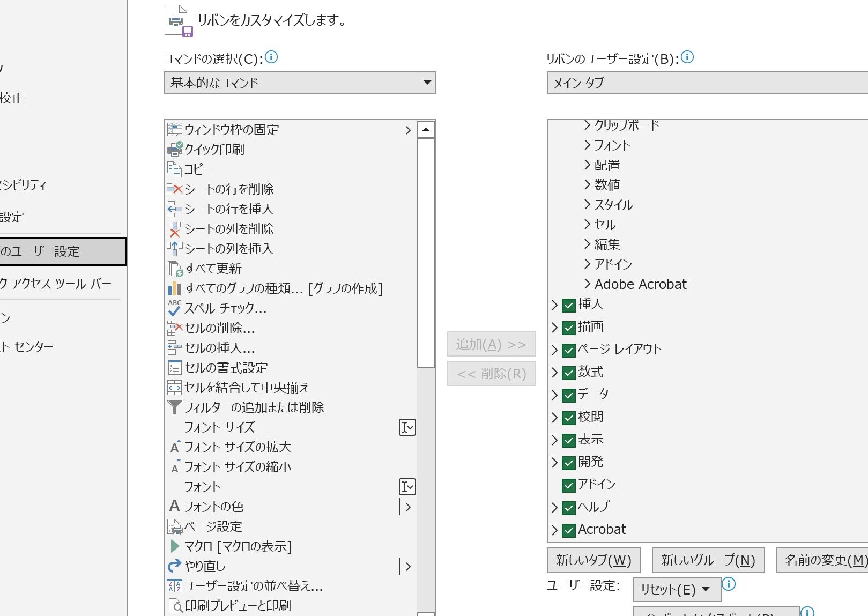Click the Quick Print (クイック印刷) icon

[x=175, y=149]
